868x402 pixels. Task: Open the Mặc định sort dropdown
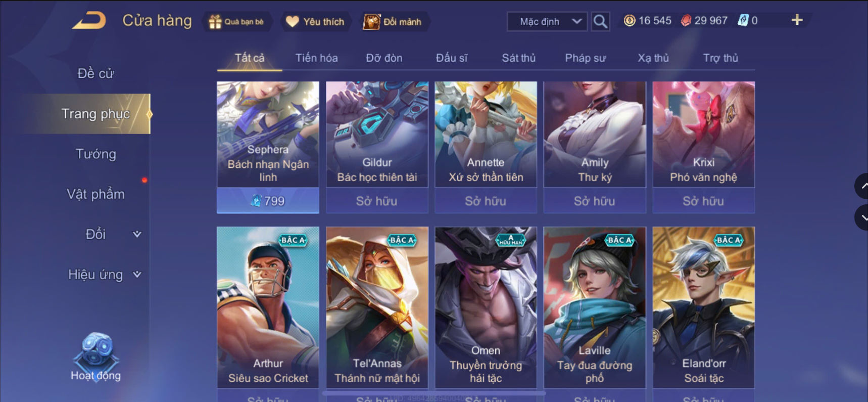tap(547, 22)
